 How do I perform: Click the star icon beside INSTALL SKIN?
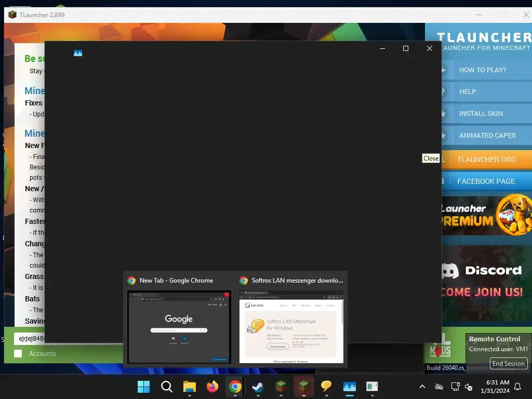tap(443, 114)
